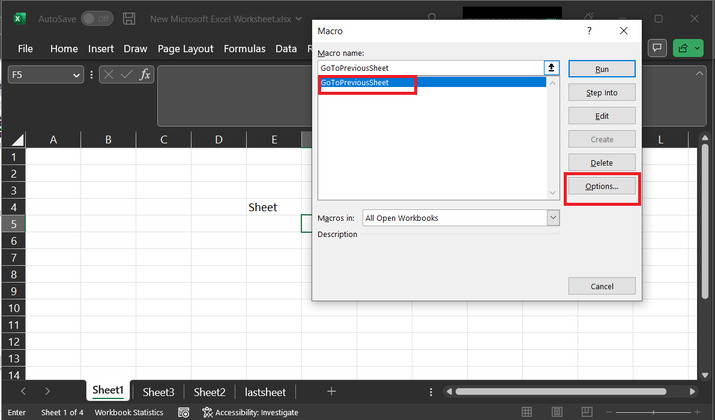Select column A header
Image resolution: width=715 pixels, height=420 pixels.
pyautogui.click(x=53, y=140)
